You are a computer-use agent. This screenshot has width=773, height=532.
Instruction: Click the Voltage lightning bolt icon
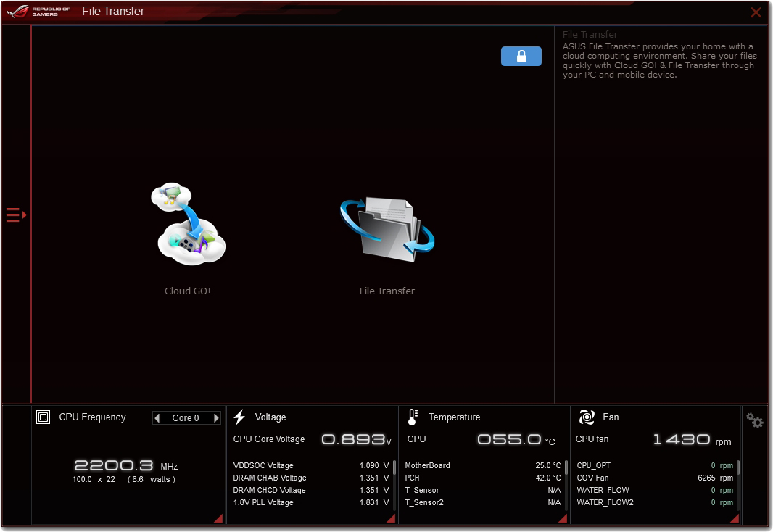point(239,417)
